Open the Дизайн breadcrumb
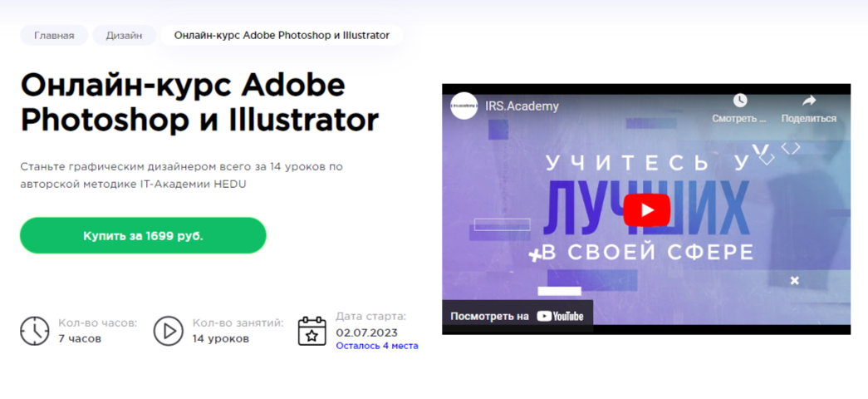This screenshot has width=868, height=399. tap(124, 36)
